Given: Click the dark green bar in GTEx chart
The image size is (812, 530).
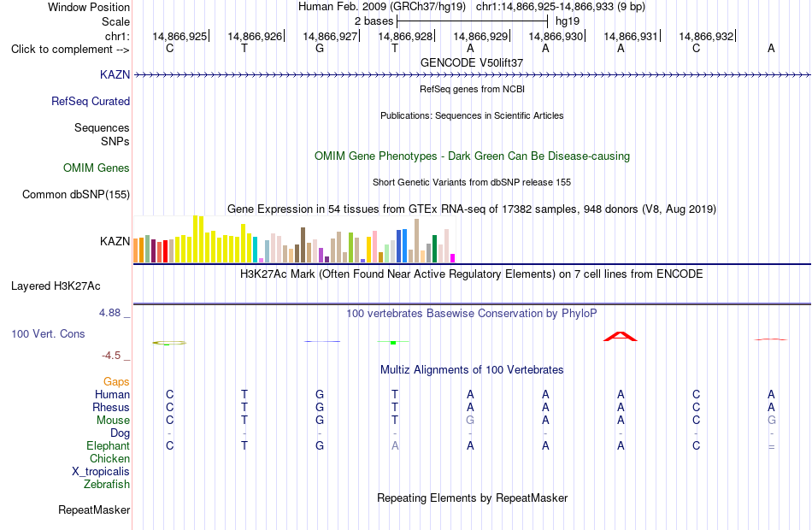Looking at the screenshot, I should [x=434, y=249].
